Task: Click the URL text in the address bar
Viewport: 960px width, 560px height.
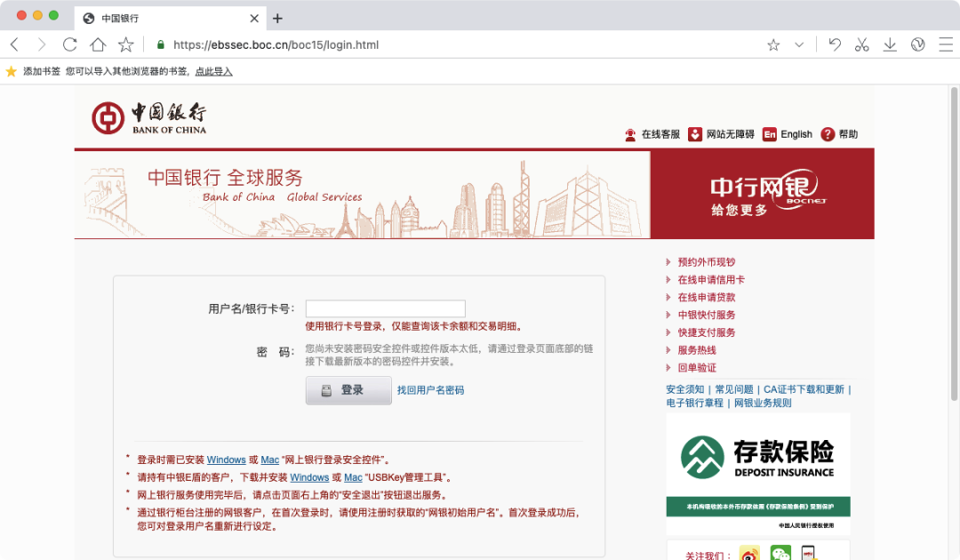Action: [276, 44]
